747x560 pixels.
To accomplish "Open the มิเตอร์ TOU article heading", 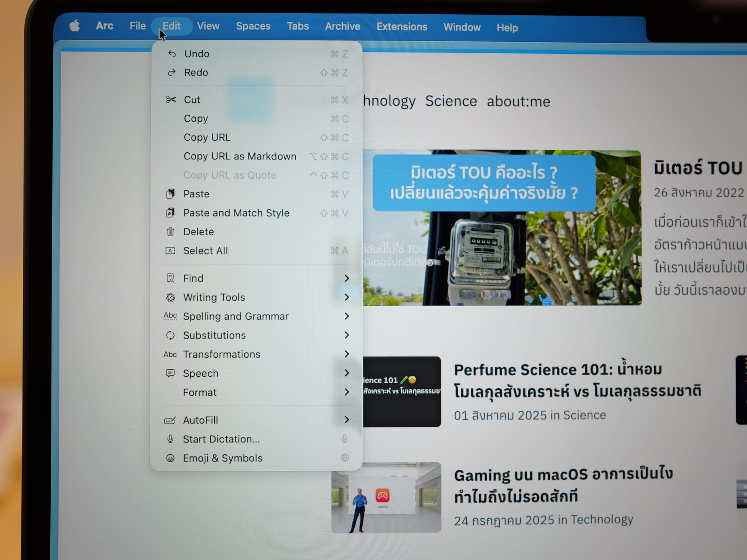I will [698, 168].
